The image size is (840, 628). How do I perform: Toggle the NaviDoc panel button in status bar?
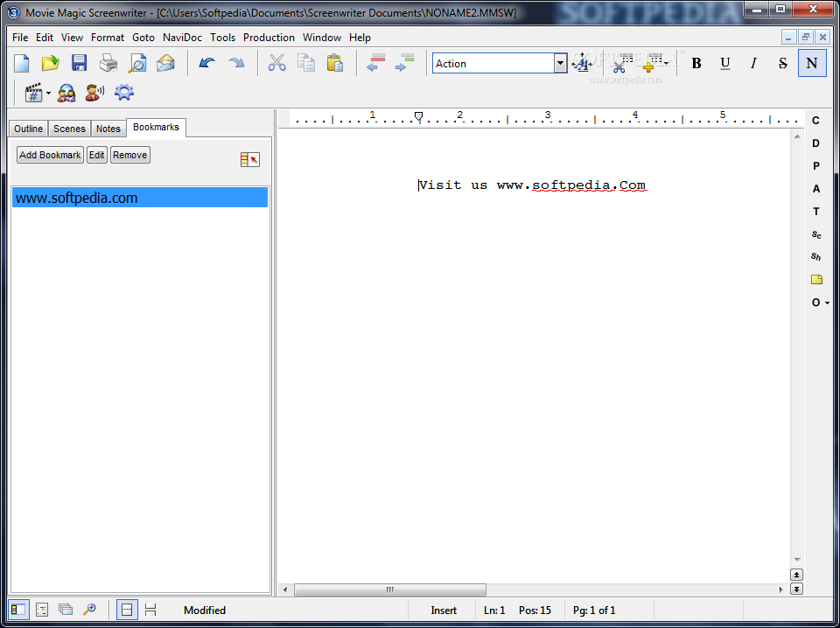tap(18, 610)
